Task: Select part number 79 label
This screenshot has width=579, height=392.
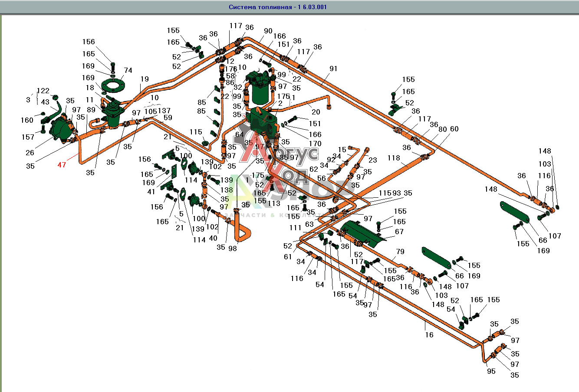Action: click(x=400, y=252)
